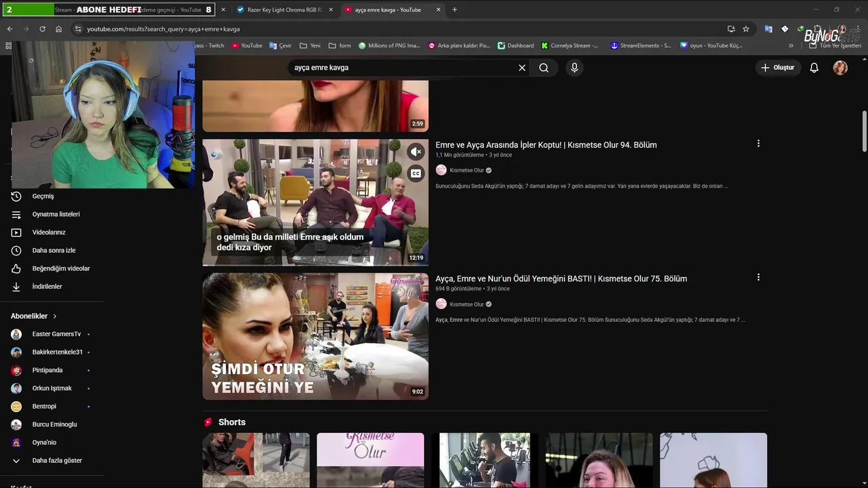Open site information icon in address bar
868x488 pixels.
point(78,29)
